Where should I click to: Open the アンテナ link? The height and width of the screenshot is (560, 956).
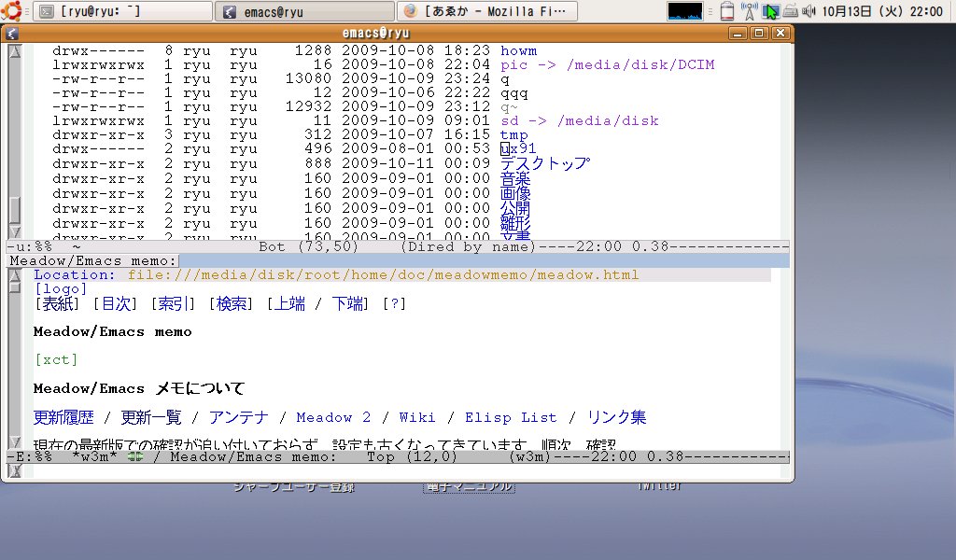[238, 417]
